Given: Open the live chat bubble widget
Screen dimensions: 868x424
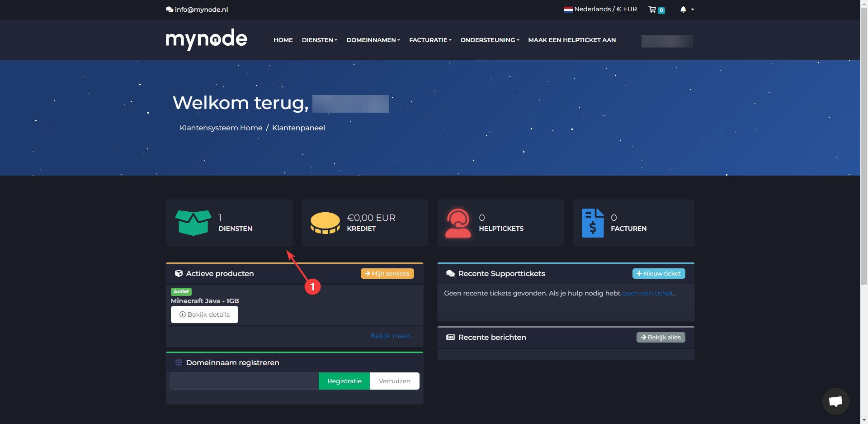Looking at the screenshot, I should click(x=835, y=401).
